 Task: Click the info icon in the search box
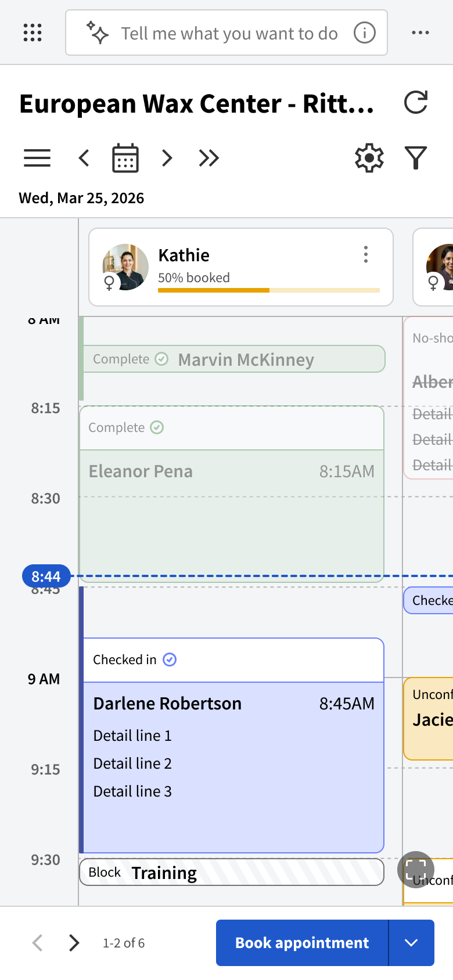365,33
